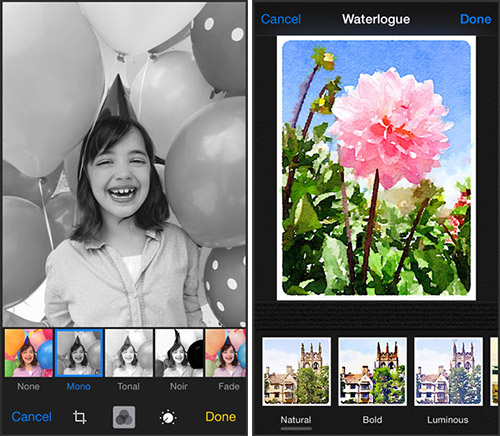Screen dimensions: 500x436
Task: Apply the Tonal filter thumbnail
Action: 129,353
